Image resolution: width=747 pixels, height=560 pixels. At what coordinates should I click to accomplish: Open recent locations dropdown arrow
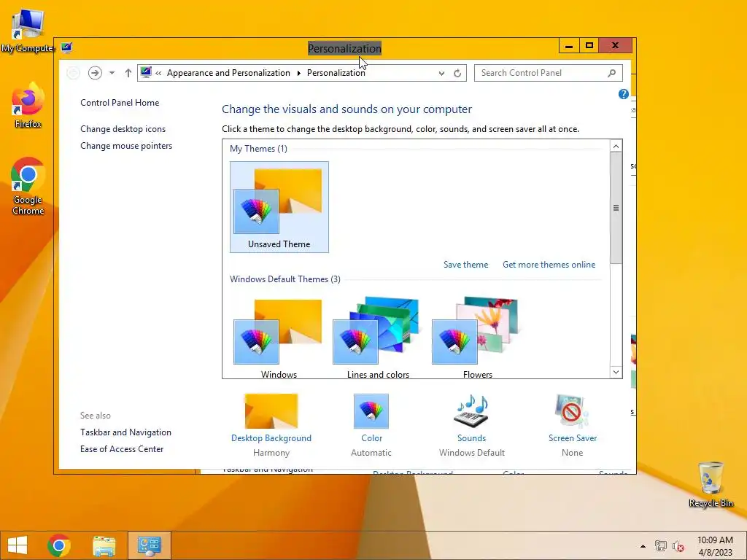112,73
